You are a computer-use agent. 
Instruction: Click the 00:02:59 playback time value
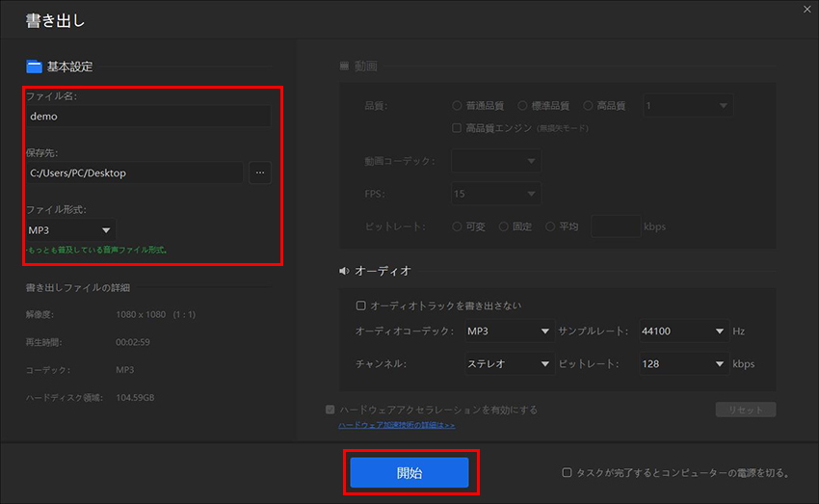click(133, 342)
